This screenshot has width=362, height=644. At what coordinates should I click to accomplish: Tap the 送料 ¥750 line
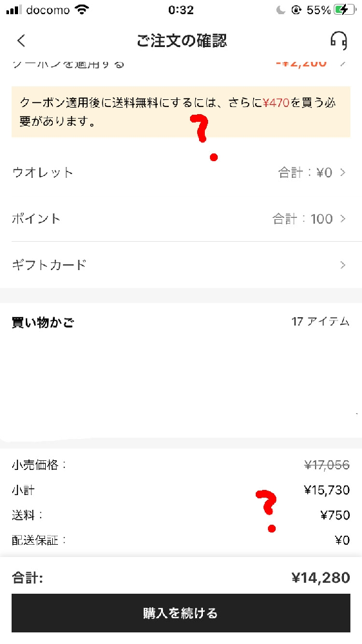(181, 515)
